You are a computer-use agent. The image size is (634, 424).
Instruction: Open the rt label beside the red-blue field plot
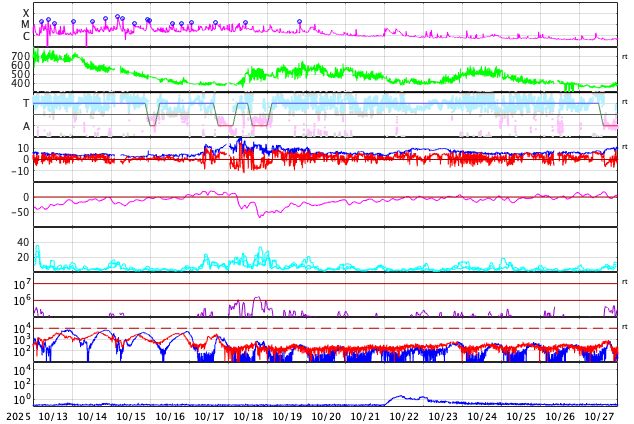(x=625, y=147)
